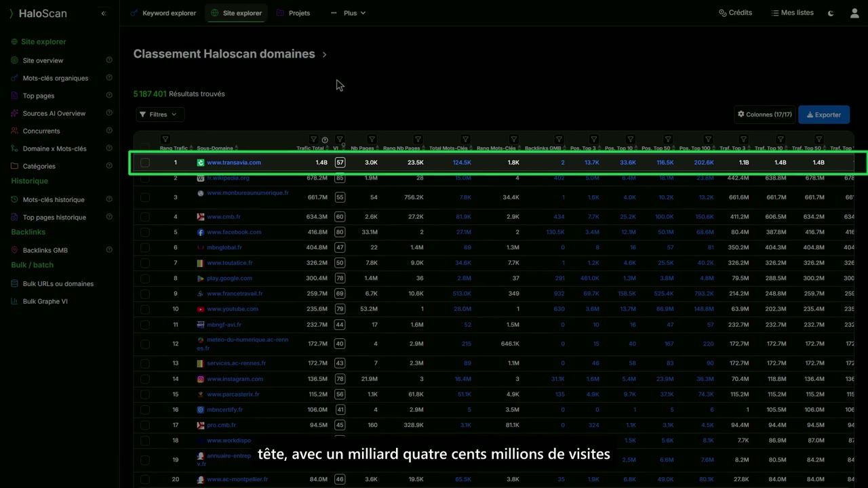The width and height of the screenshot is (868, 488).
Task: Click the help icon beside Concurrents
Action: coord(109,131)
